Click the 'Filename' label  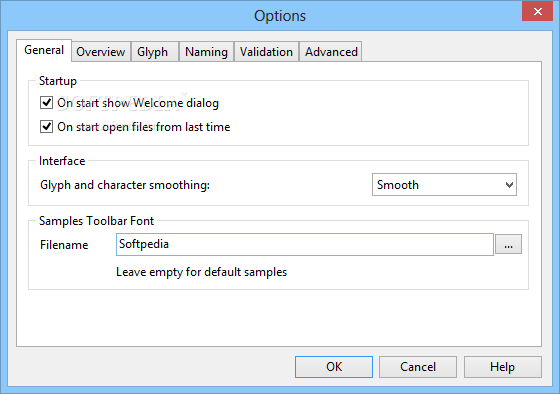pos(64,245)
